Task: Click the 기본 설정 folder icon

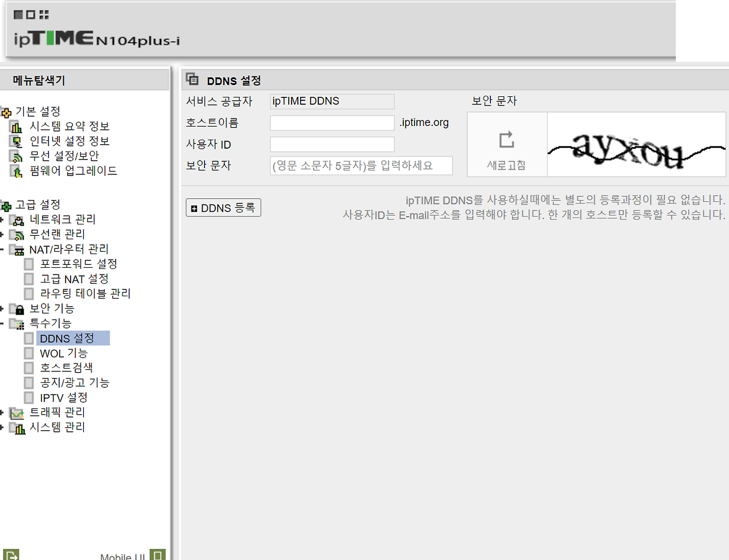Action: pos(6,112)
